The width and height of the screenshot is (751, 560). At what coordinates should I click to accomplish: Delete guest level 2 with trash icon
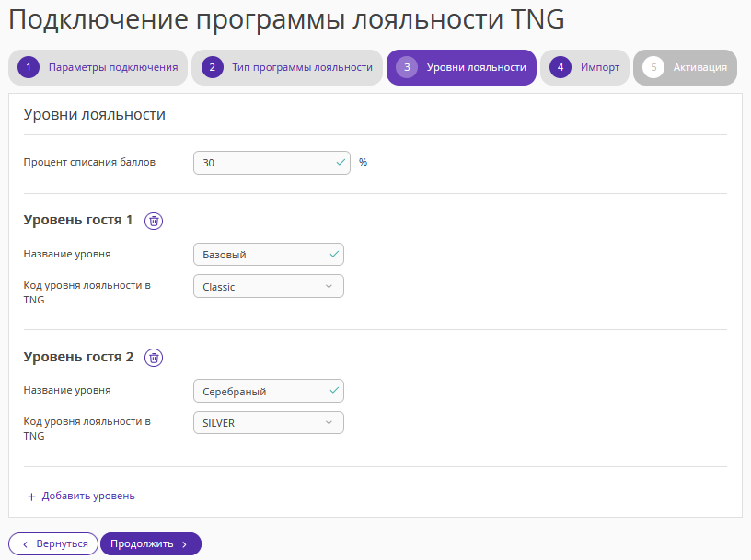tap(154, 358)
